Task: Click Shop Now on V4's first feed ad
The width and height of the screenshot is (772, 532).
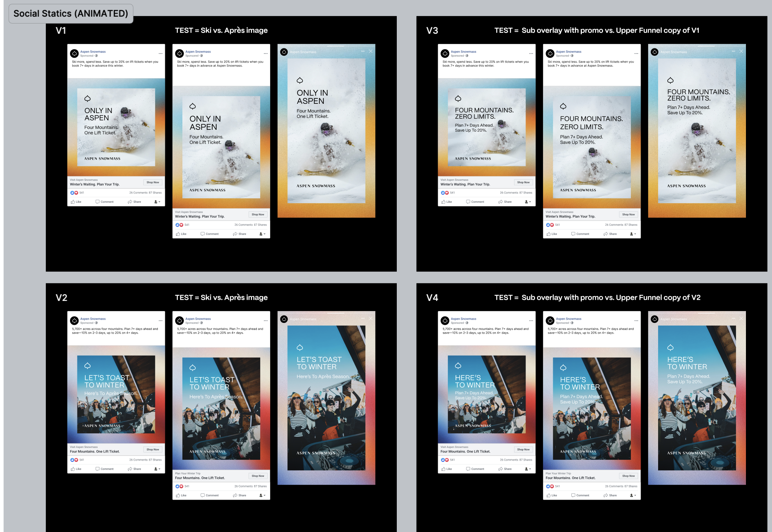Action: click(523, 449)
